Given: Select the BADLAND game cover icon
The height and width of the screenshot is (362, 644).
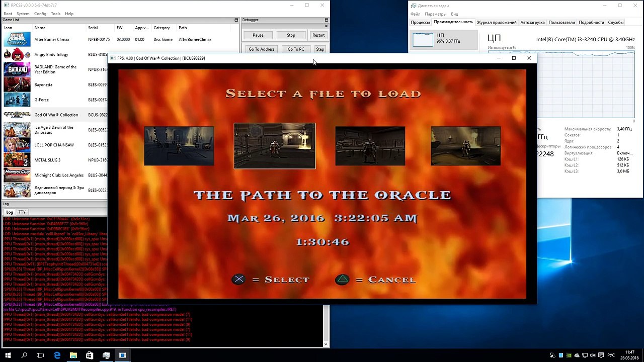Looking at the screenshot, I should 17,69.
